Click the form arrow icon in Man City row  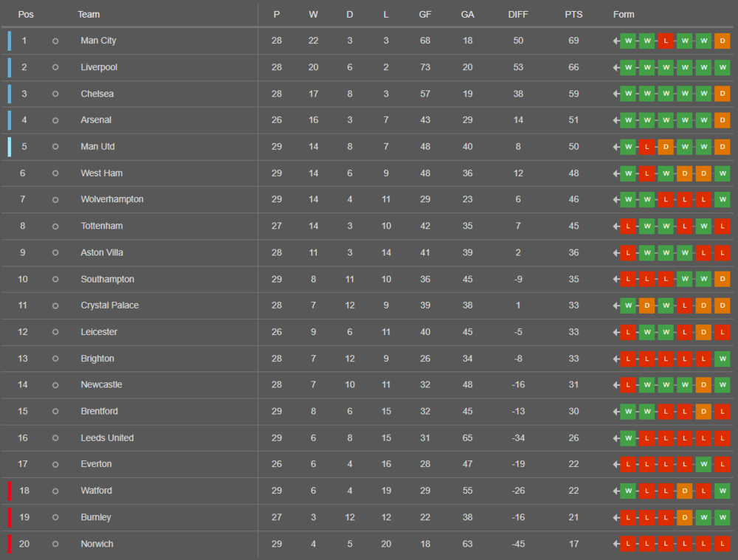click(x=615, y=41)
